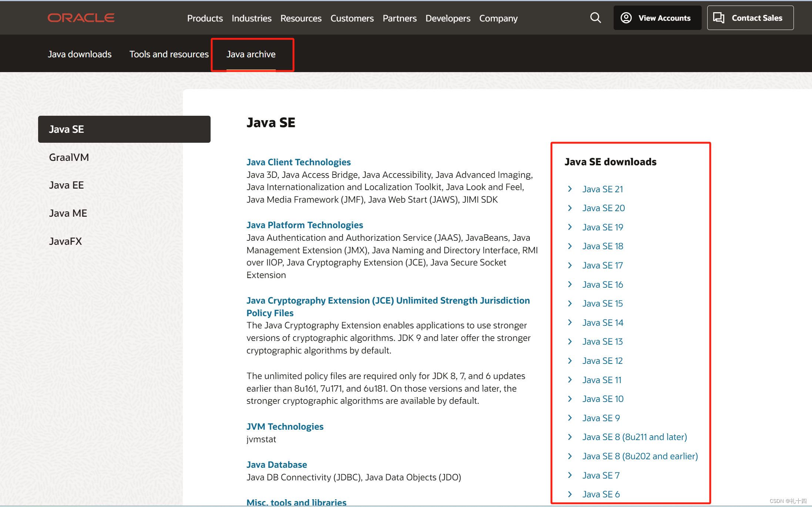Open the Resources menu
The height and width of the screenshot is (507, 812).
point(301,18)
